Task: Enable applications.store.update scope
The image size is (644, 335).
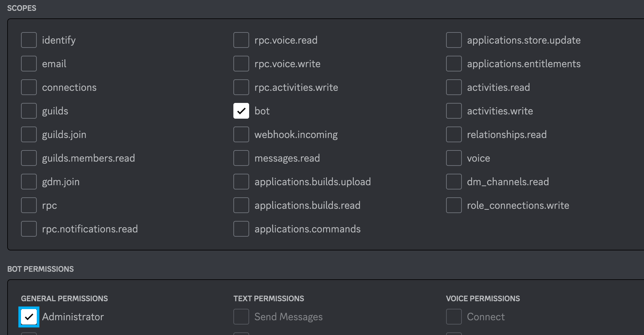Action: (x=454, y=40)
